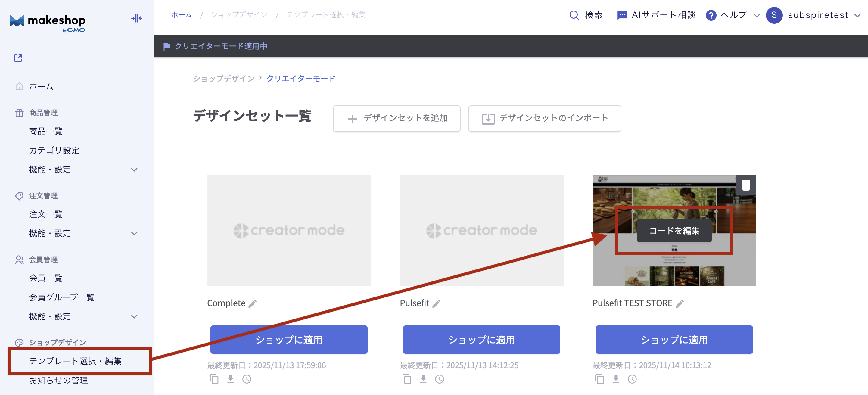The width and height of the screenshot is (868, 395).
Task: Delete Pulsefit TEST STORE with trash icon
Action: (x=746, y=185)
